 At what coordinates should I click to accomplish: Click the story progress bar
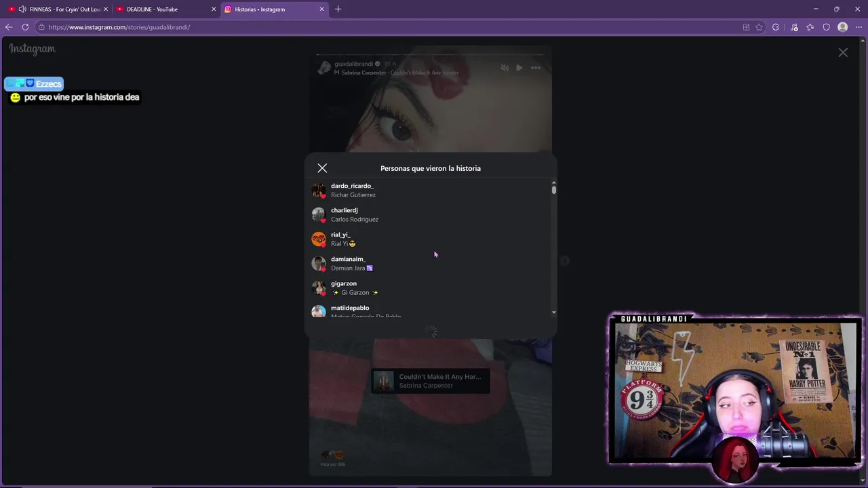tap(430, 54)
